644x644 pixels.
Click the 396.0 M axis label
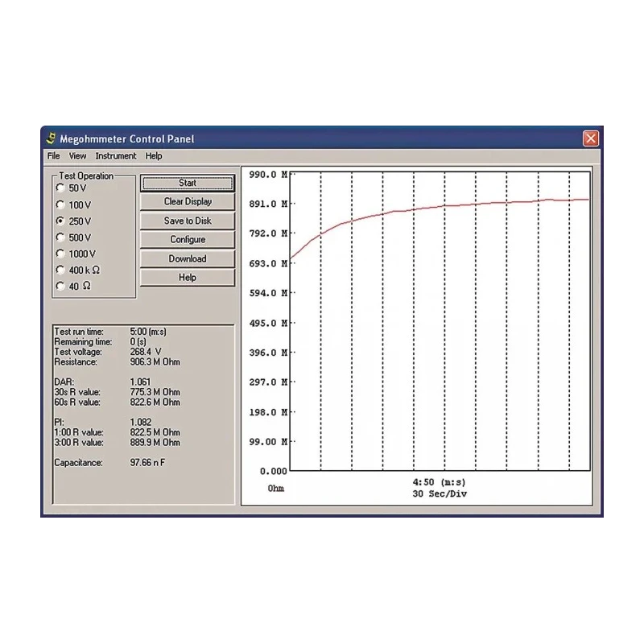(x=268, y=353)
